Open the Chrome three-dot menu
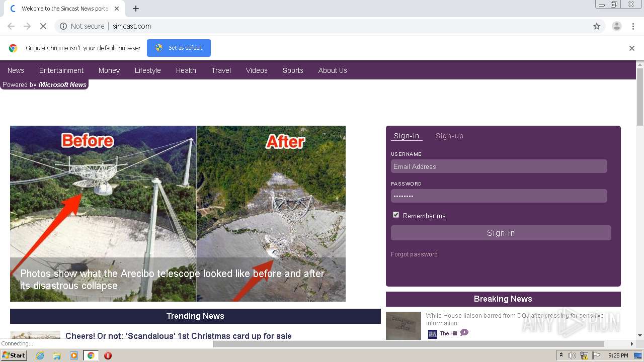The height and width of the screenshot is (362, 644). tap(633, 26)
